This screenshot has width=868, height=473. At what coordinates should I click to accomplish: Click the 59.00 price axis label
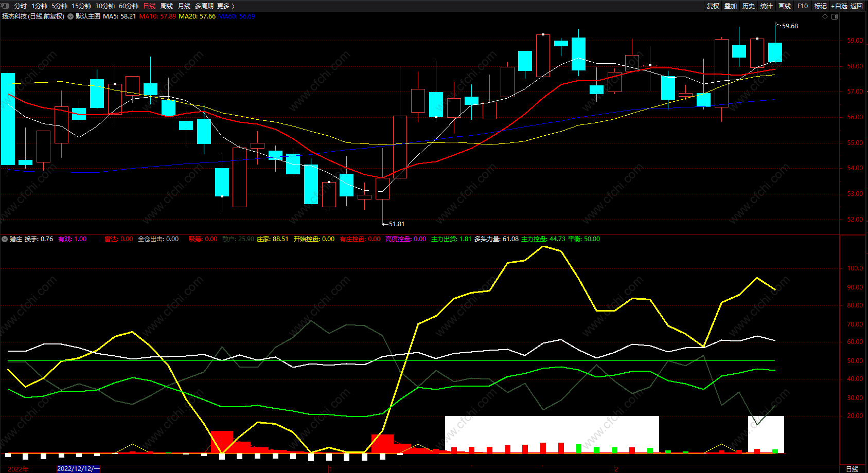(855, 41)
